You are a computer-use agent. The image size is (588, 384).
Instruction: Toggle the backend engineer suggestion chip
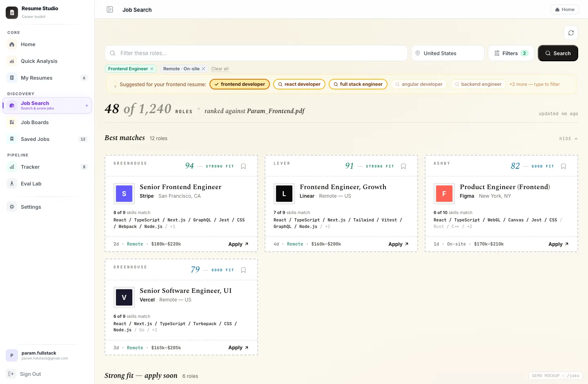point(478,84)
